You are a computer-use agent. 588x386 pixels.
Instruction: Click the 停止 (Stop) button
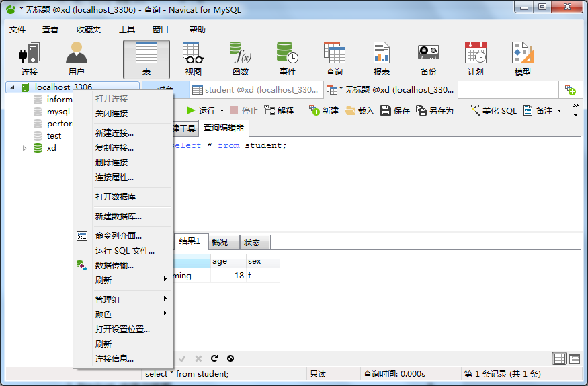tap(244, 110)
